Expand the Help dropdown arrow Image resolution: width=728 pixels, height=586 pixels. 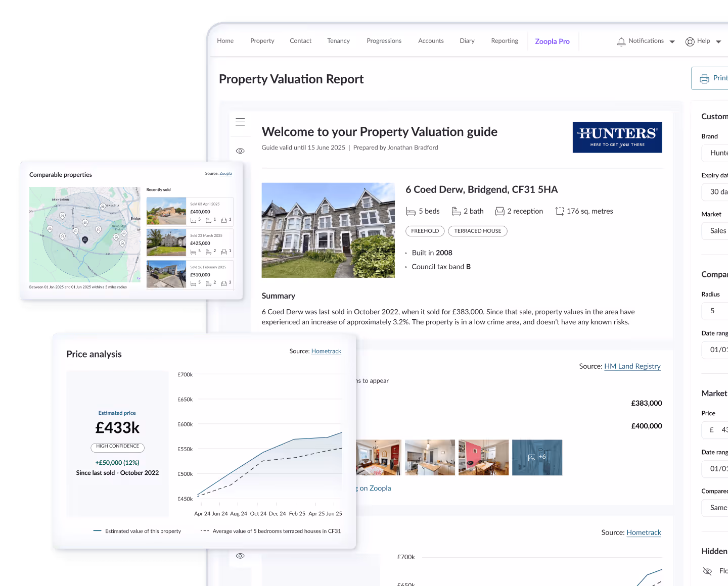coord(718,42)
